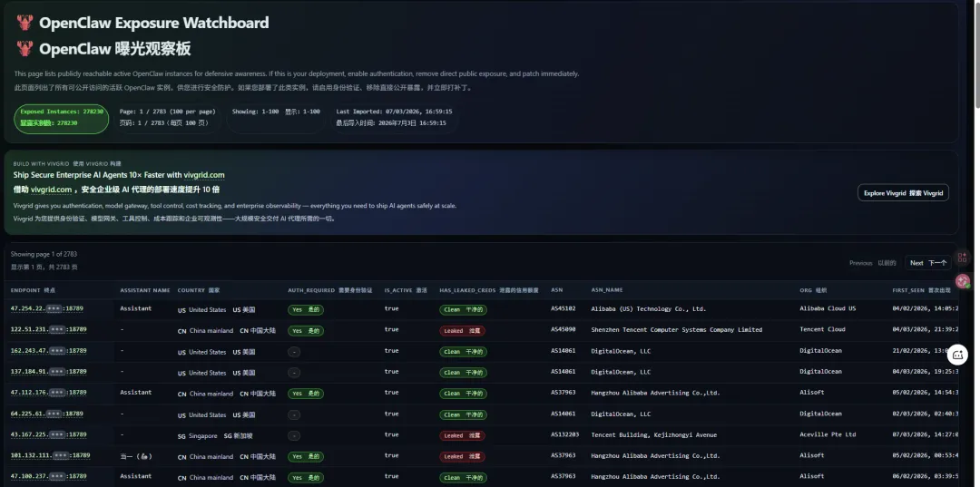Screen dimensions: 980x487
Task: Click the Last Imported timestamp chip
Action: tap(394, 117)
